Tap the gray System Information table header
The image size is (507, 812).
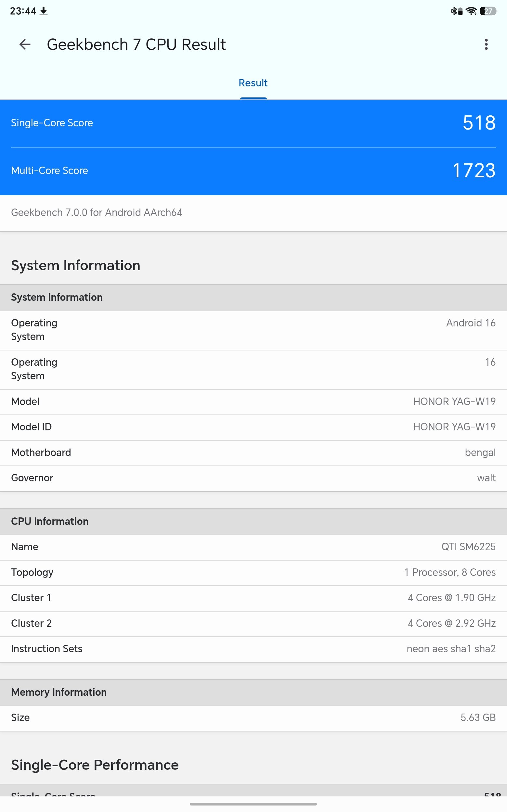click(x=253, y=297)
